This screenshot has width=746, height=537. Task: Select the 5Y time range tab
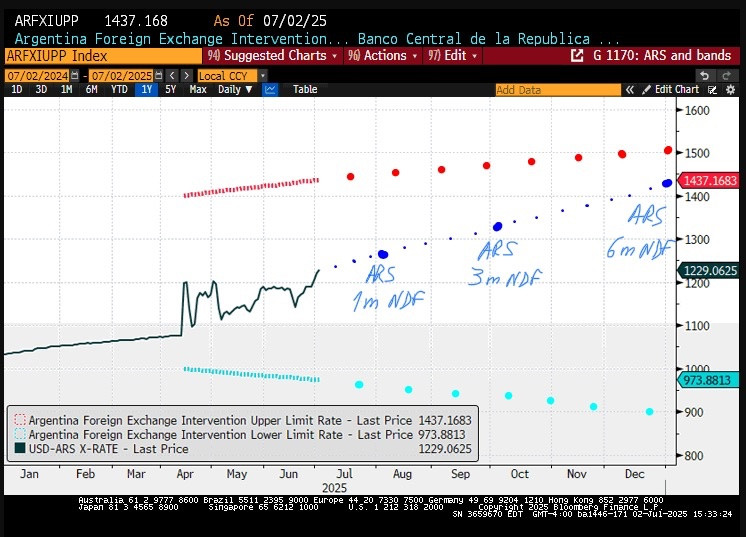170,89
